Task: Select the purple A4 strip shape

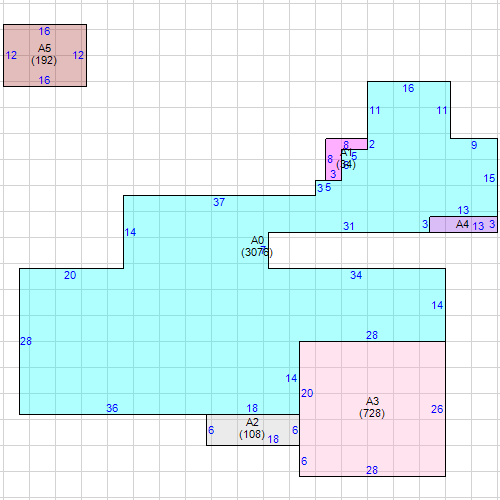Action: 463,224
